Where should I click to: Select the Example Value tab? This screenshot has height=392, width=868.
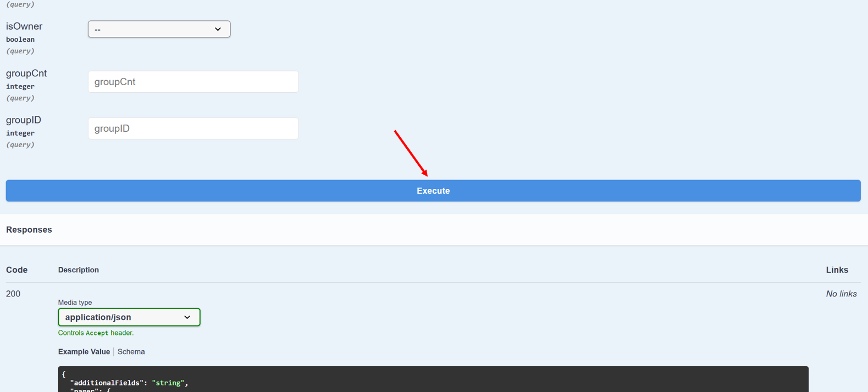click(x=84, y=352)
